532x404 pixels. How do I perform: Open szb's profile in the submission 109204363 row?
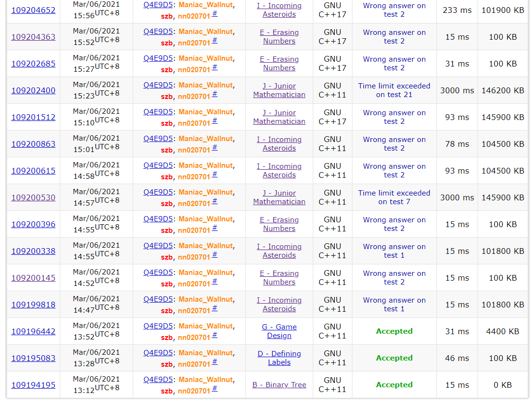coord(167,43)
